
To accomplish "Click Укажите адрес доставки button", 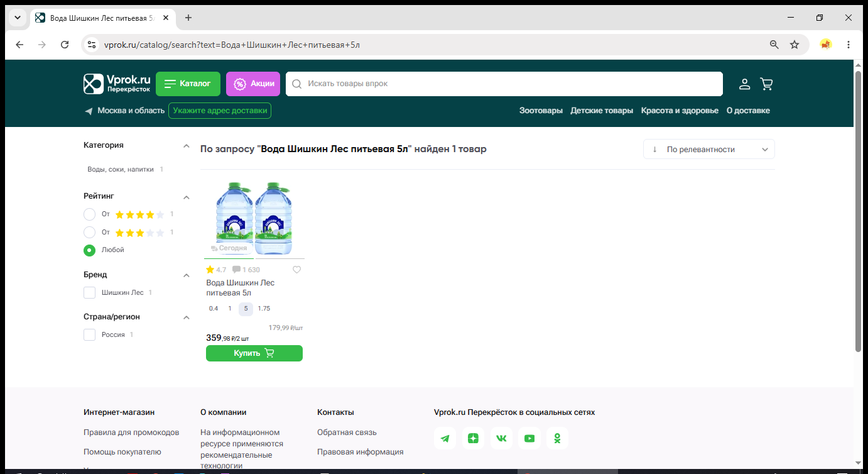I will (x=220, y=111).
